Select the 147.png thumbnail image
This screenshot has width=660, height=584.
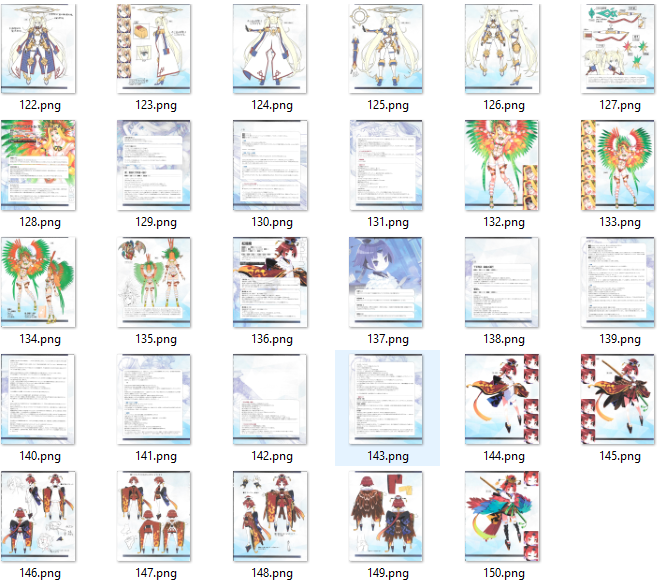coord(154,517)
